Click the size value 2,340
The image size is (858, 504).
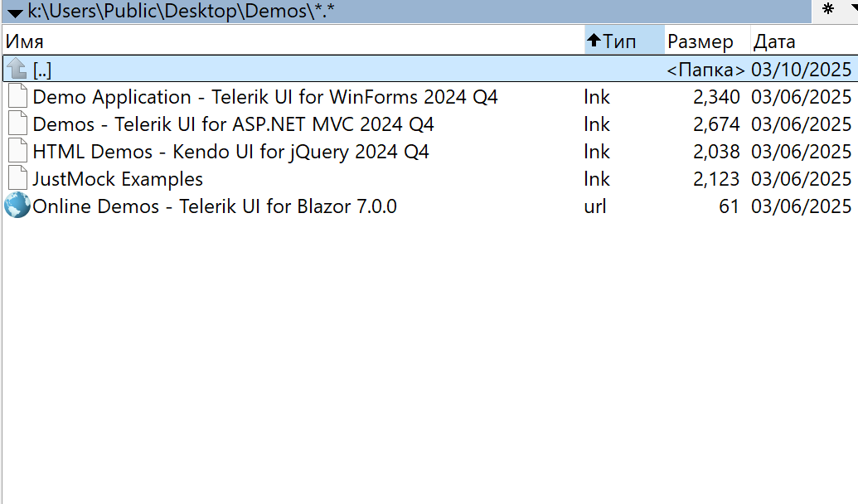pyautogui.click(x=716, y=98)
